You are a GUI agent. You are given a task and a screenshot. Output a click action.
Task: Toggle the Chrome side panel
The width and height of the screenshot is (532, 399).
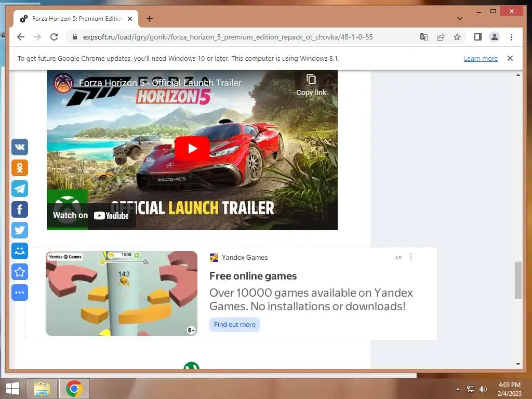[478, 37]
